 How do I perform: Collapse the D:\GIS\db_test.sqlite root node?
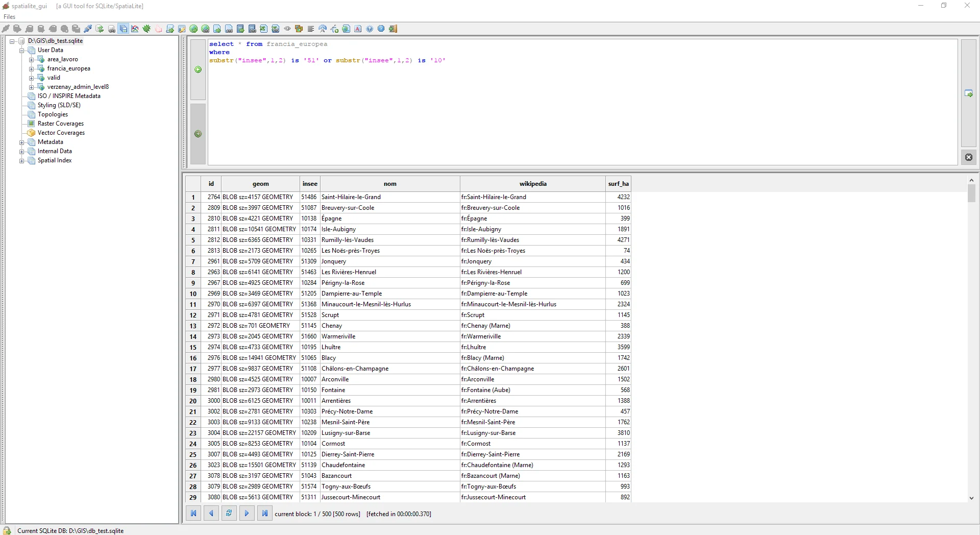pyautogui.click(x=12, y=41)
